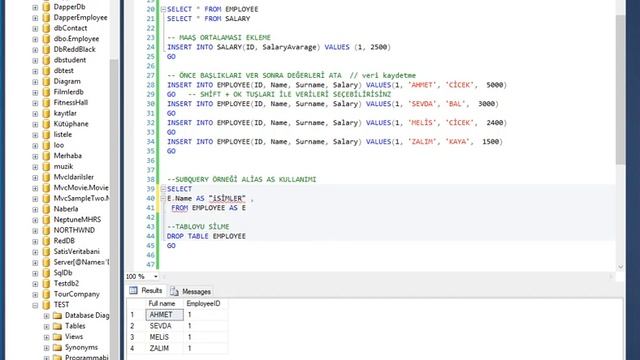Click the --TABLOYU SİLME comment
The height and width of the screenshot is (360, 640).
click(198, 227)
